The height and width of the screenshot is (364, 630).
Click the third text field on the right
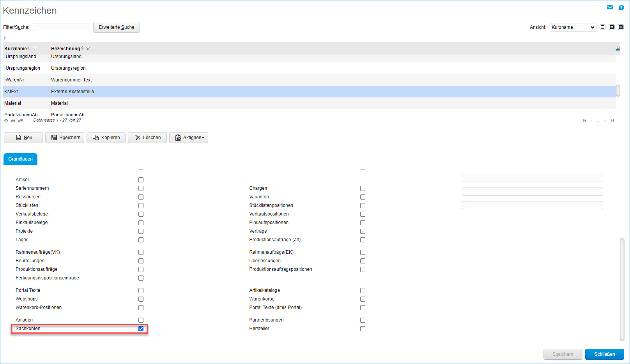[533, 205]
